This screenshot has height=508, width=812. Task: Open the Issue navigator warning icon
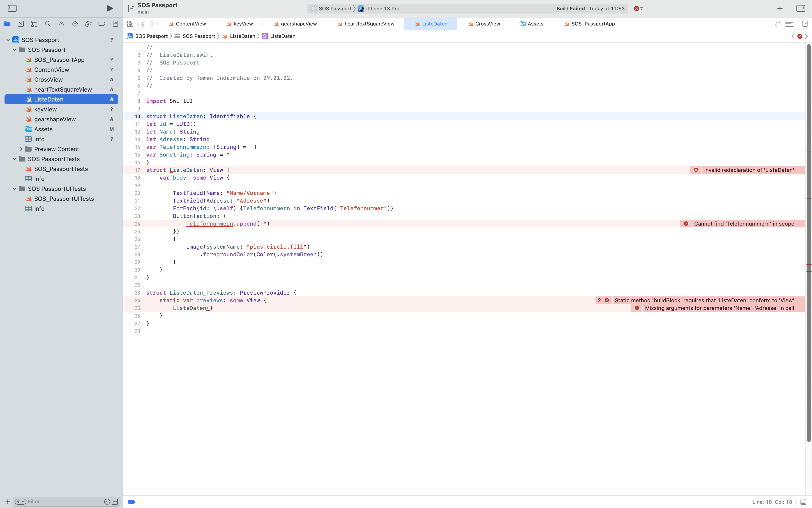coord(61,24)
